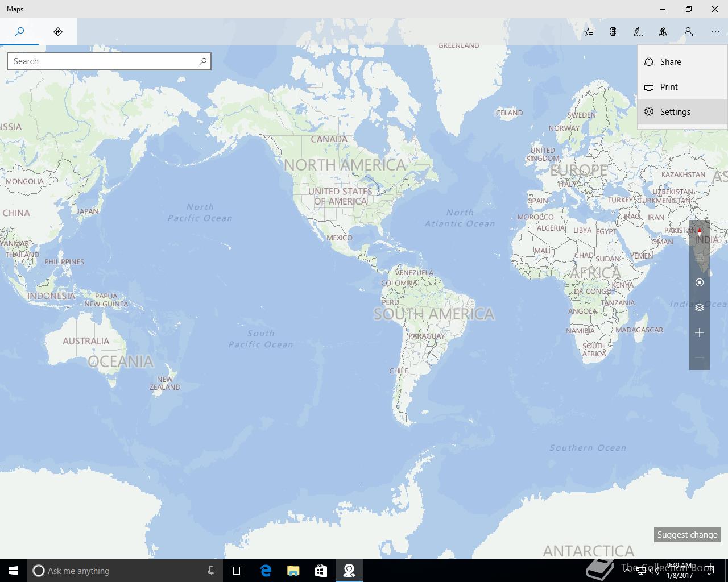This screenshot has height=582, width=728.
Task: Open Task View on the taskbar
Action: click(237, 571)
